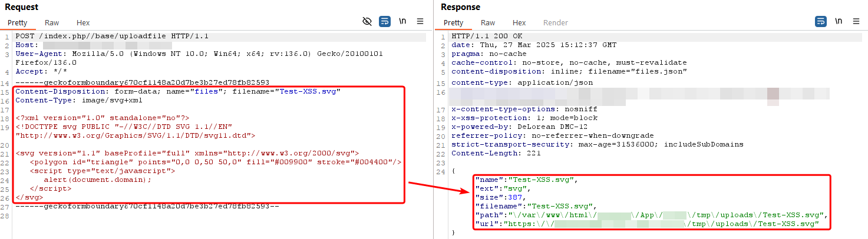
Task: Open Request panel hamburger menu
Action: [x=420, y=22]
